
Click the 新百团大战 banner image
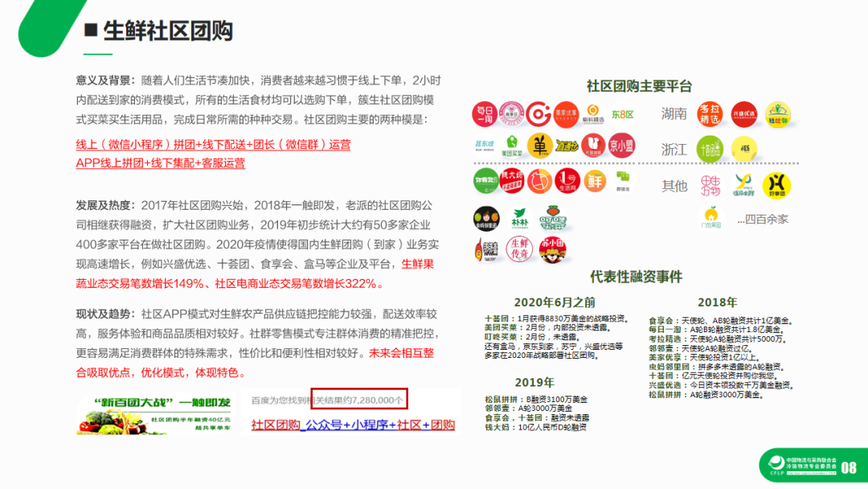point(156,413)
